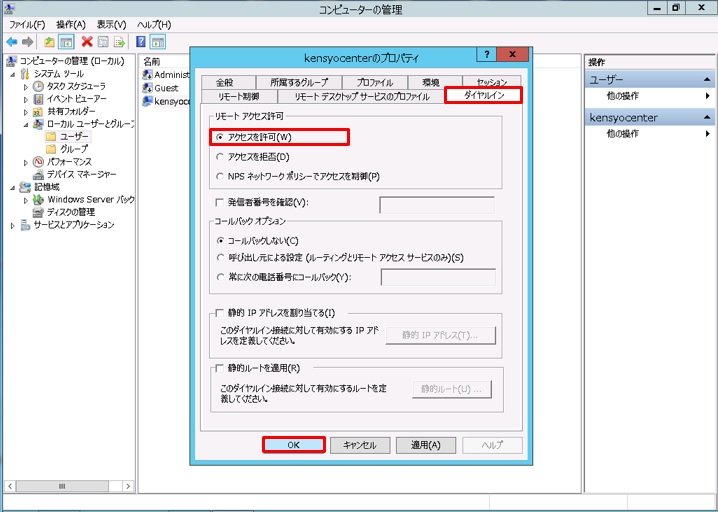Expand the パフォーマンス tree node

pyautogui.click(x=27, y=161)
